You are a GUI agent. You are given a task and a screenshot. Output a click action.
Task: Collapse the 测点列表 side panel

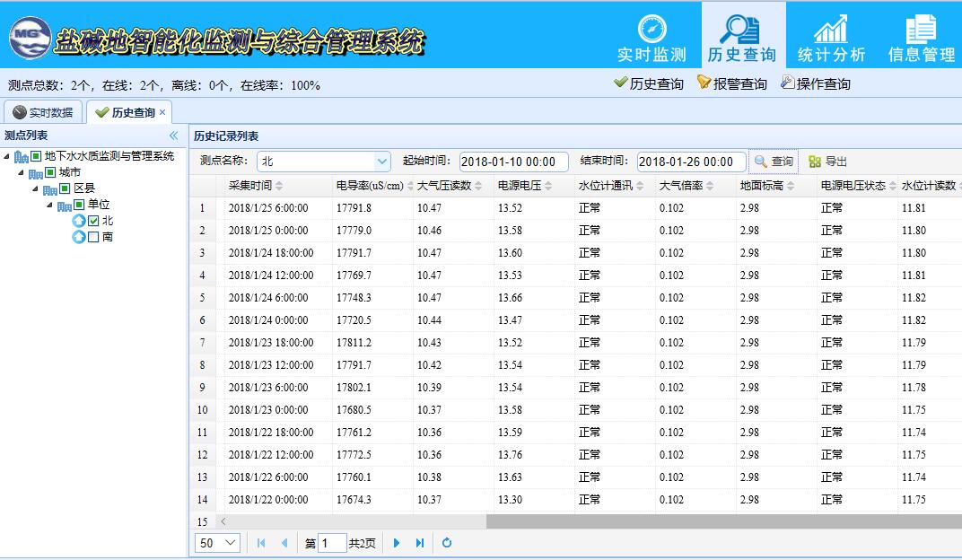coord(173,136)
